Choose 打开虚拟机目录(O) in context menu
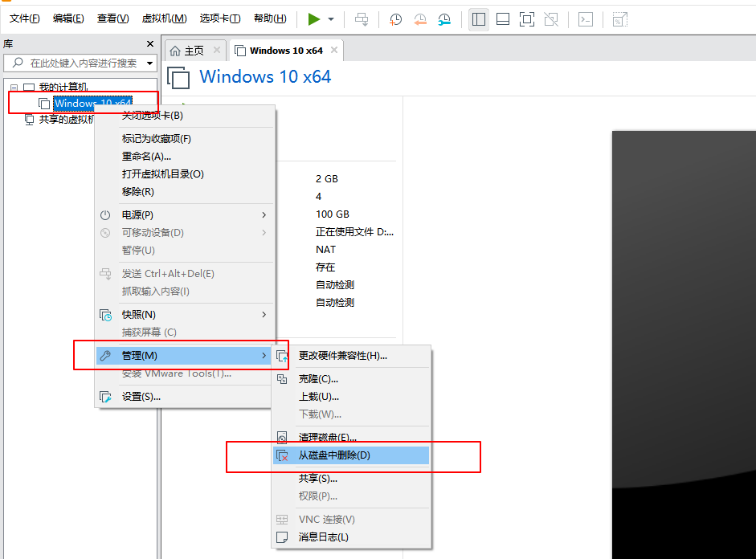The width and height of the screenshot is (756, 559). tap(186, 174)
